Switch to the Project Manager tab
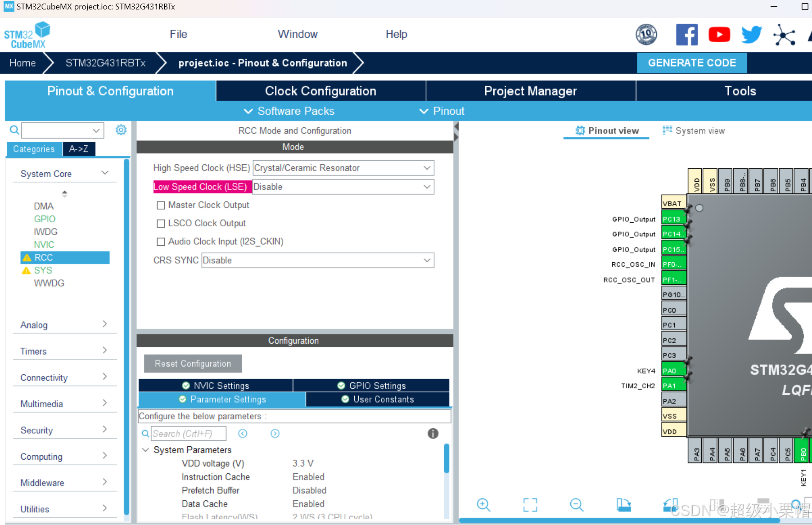Screen dimensions: 812x525 [531, 91]
